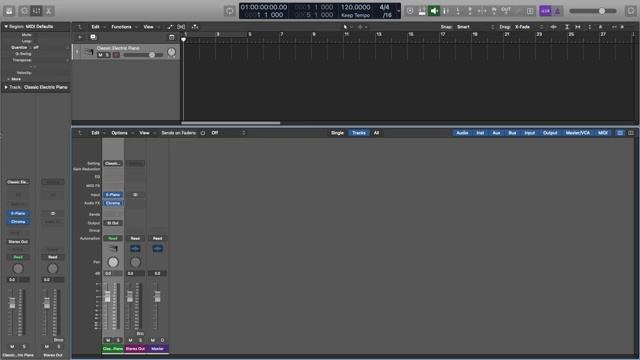Click the green Read automation button in mixer
The width and height of the screenshot is (640, 360).
coord(113,238)
